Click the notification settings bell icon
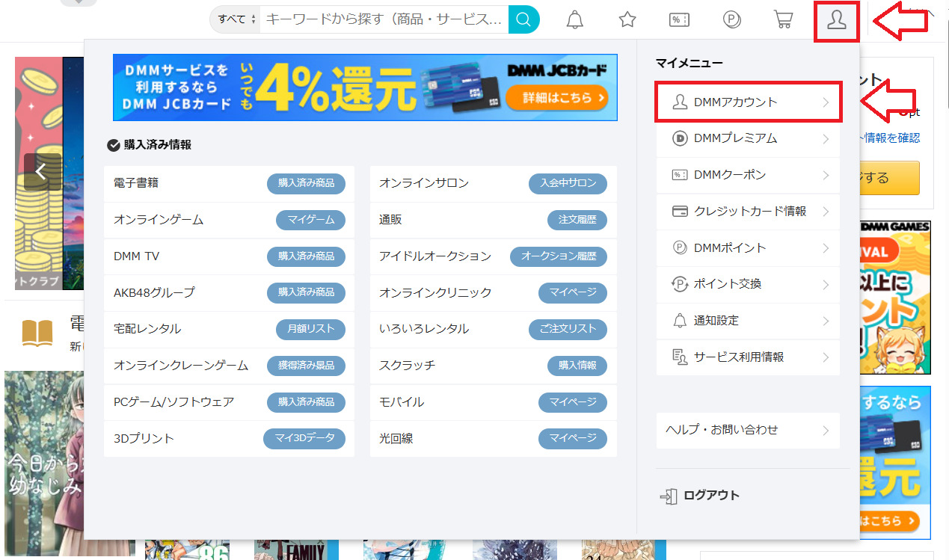Viewport: 949px width, 560px height. point(680,321)
